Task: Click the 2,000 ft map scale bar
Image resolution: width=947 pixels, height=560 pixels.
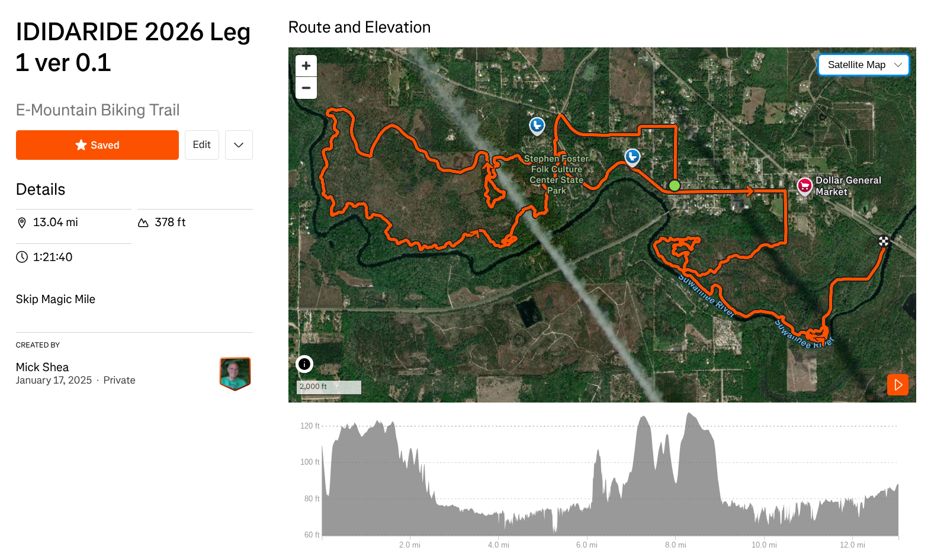Action: coord(329,387)
